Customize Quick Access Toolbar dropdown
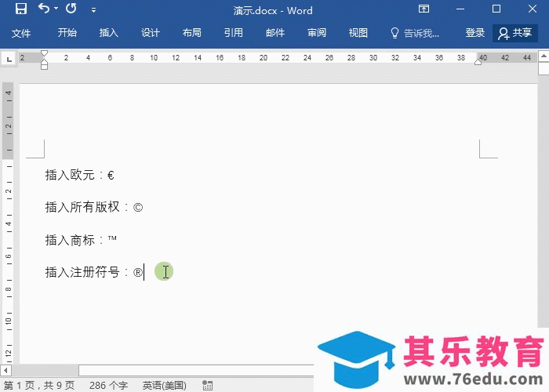The width and height of the screenshot is (549, 392). pos(93,10)
